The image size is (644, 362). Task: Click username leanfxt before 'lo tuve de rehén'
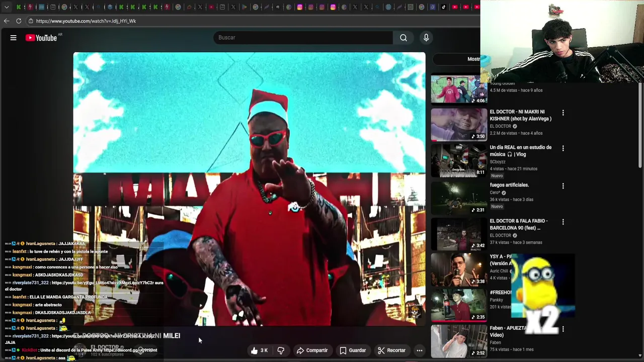click(x=20, y=251)
